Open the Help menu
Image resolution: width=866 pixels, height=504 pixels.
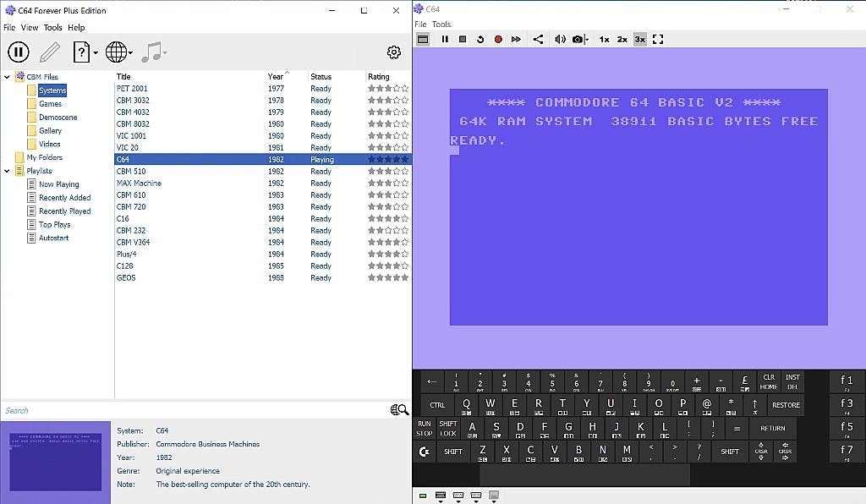[76, 28]
